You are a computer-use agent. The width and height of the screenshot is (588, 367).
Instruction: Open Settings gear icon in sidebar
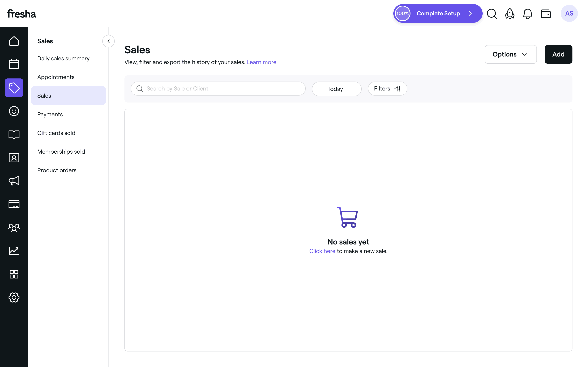coord(14,297)
